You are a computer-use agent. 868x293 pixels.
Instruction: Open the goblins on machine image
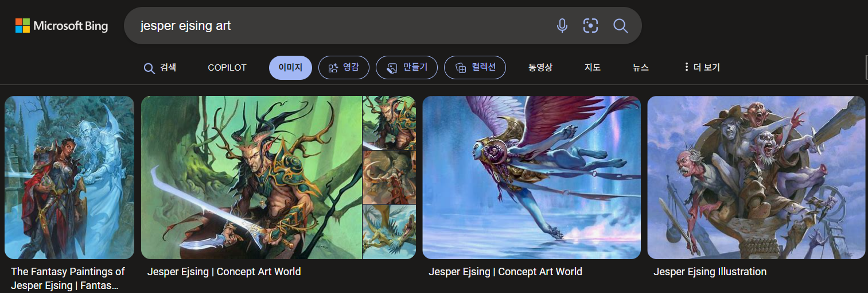[x=756, y=178]
